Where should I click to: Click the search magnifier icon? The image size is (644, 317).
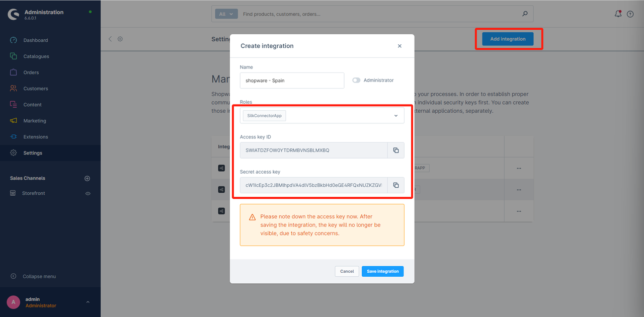[525, 14]
